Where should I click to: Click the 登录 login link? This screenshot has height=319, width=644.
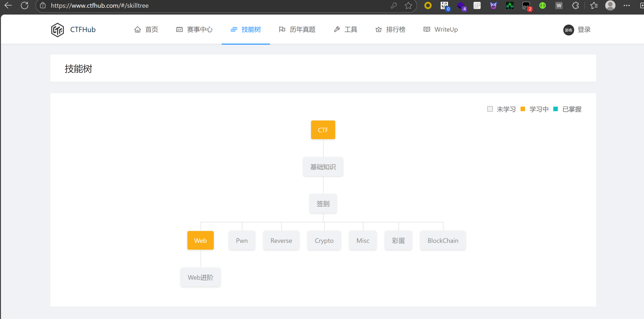[584, 29]
